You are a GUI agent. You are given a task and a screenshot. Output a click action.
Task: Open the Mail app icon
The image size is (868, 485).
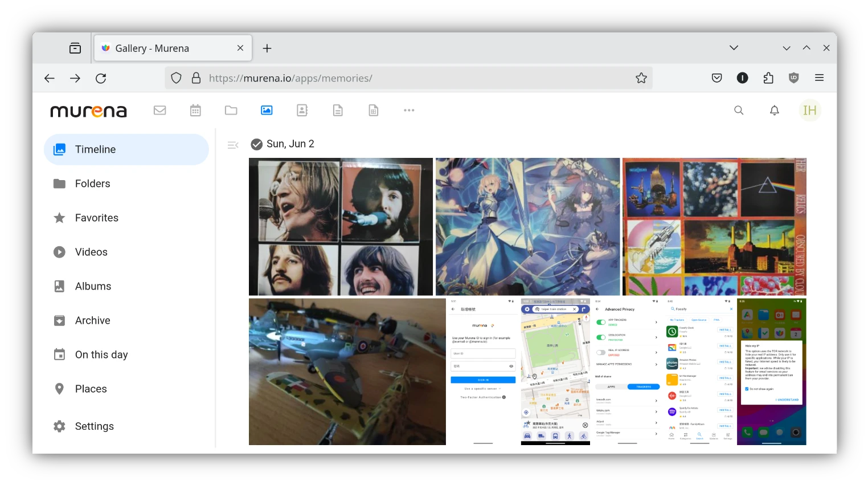(x=159, y=111)
